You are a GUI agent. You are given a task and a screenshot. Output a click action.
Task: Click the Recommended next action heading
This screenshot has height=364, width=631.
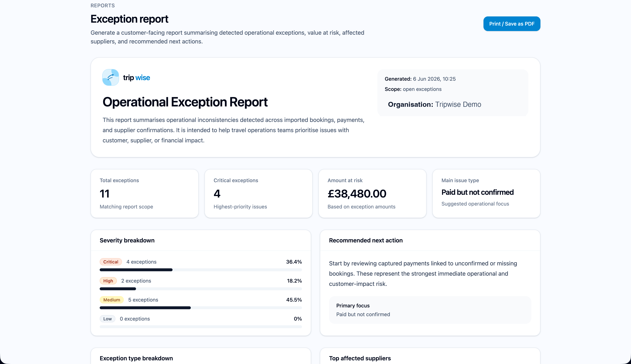[366, 240]
